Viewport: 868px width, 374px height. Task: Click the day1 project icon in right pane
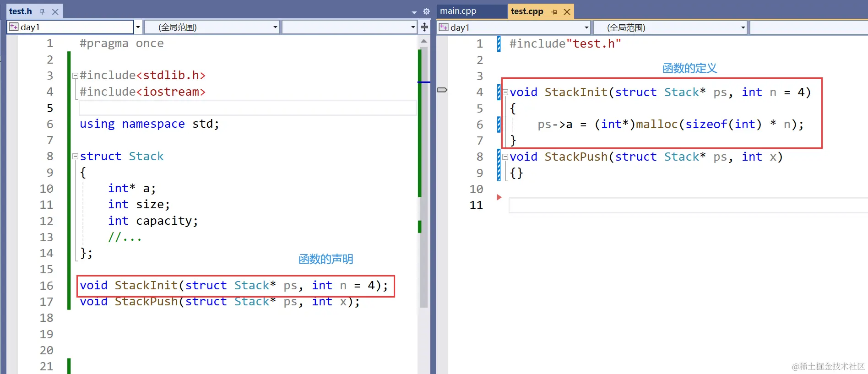[x=444, y=27]
